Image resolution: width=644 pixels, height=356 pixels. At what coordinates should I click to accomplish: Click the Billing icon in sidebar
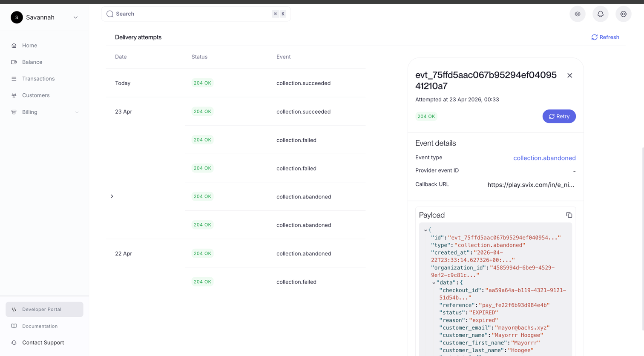14,112
